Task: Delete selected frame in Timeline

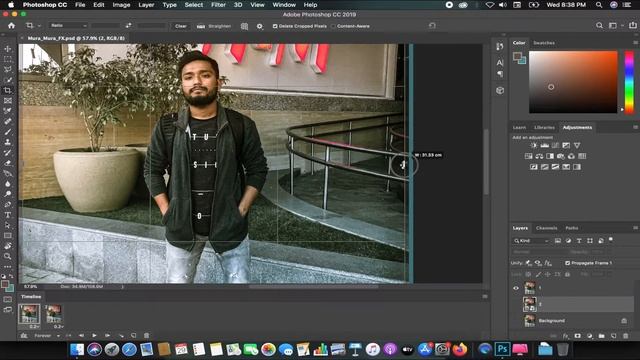Action: click(x=147, y=336)
